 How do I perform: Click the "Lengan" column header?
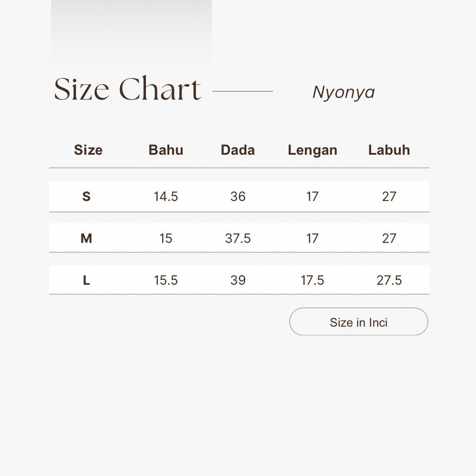(x=312, y=150)
